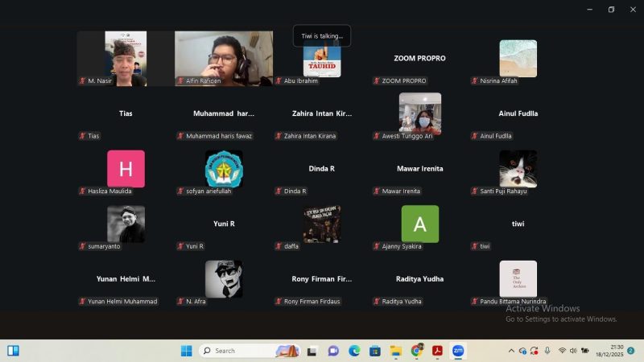The height and width of the screenshot is (362, 644).
Task: Launch Google Chrome from the taskbar
Action: 417,351
